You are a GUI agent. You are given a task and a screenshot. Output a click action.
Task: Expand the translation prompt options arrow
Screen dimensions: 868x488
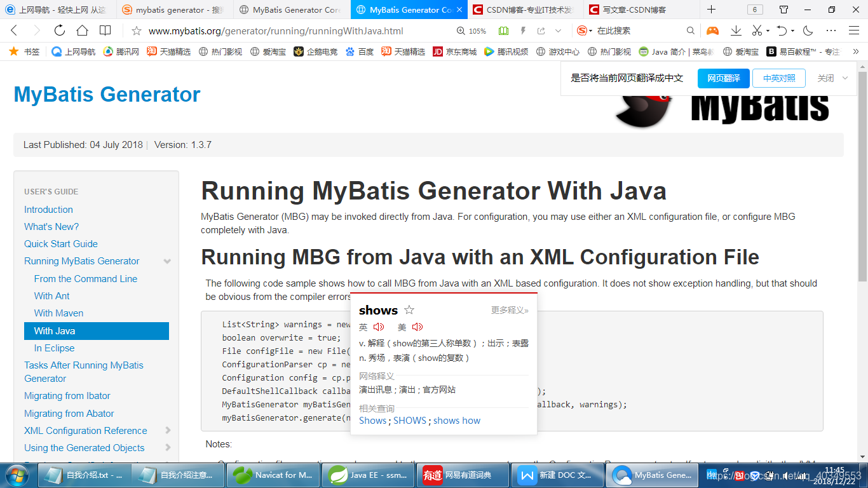coord(845,78)
